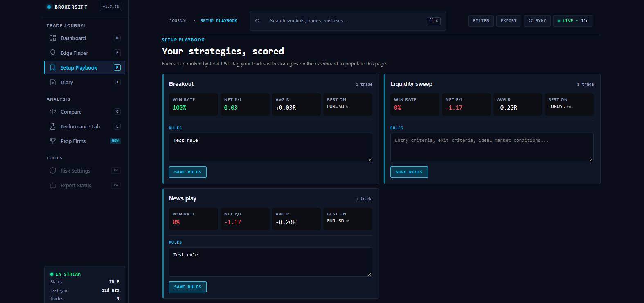
Task: Click the Compare code-brackets icon
Action: [x=53, y=112]
